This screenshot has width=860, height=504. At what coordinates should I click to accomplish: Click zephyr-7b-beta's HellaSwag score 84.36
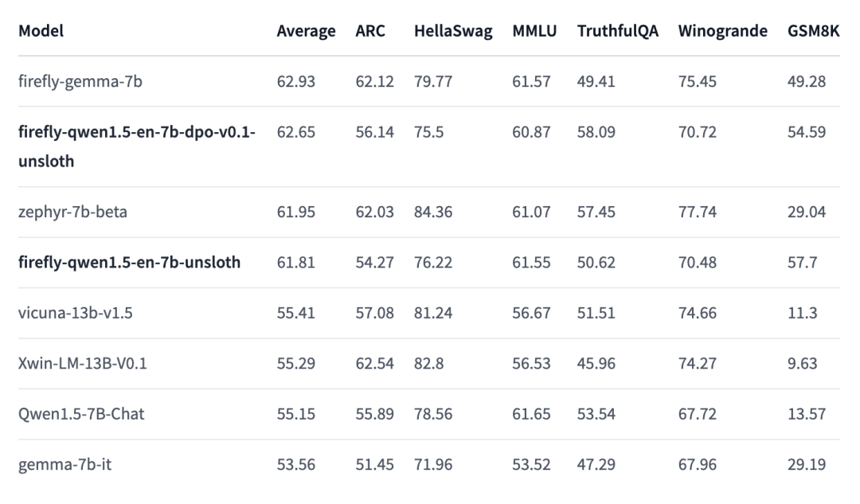coord(433,212)
